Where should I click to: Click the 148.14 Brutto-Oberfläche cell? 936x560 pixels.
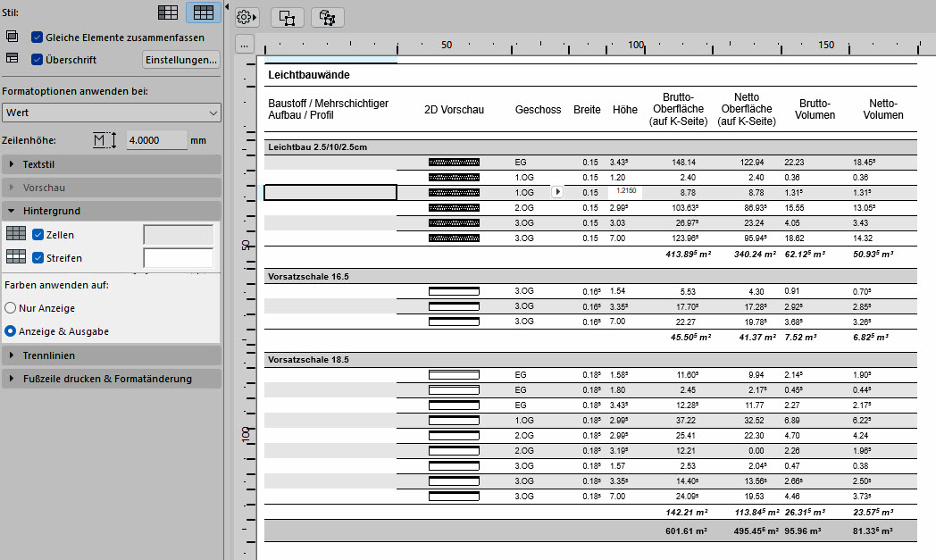(683, 163)
